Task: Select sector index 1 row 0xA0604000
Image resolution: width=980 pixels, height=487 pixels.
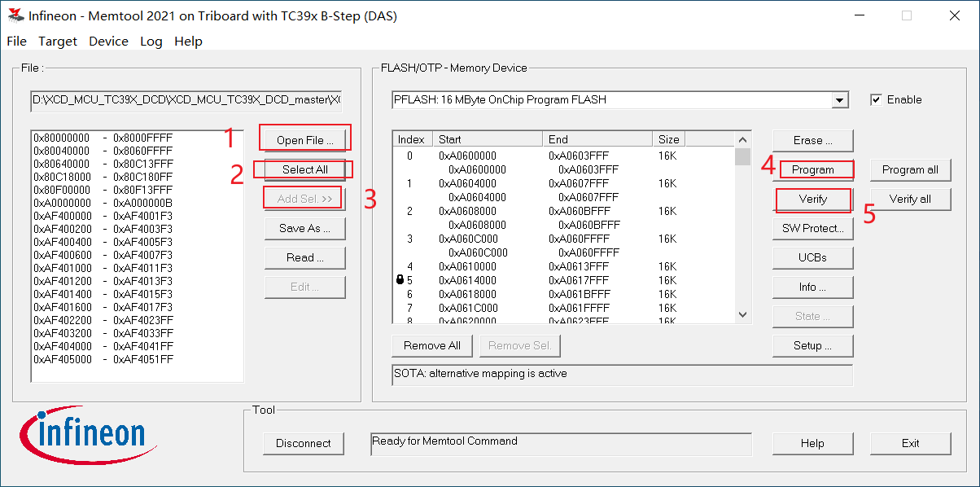Action: 564,183
